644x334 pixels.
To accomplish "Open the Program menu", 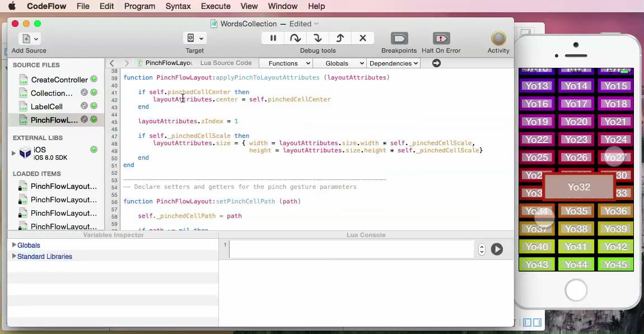I will click(x=139, y=6).
